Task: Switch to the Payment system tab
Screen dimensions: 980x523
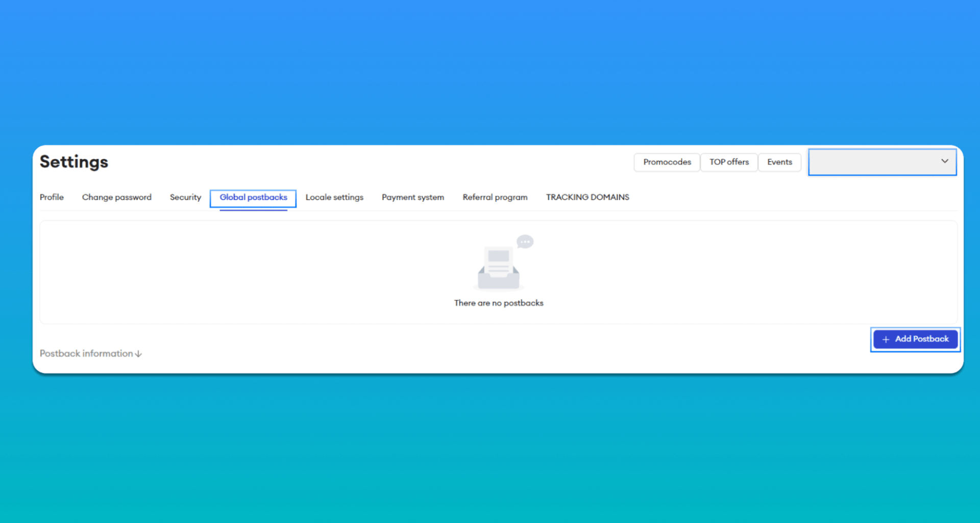Action: coord(413,197)
